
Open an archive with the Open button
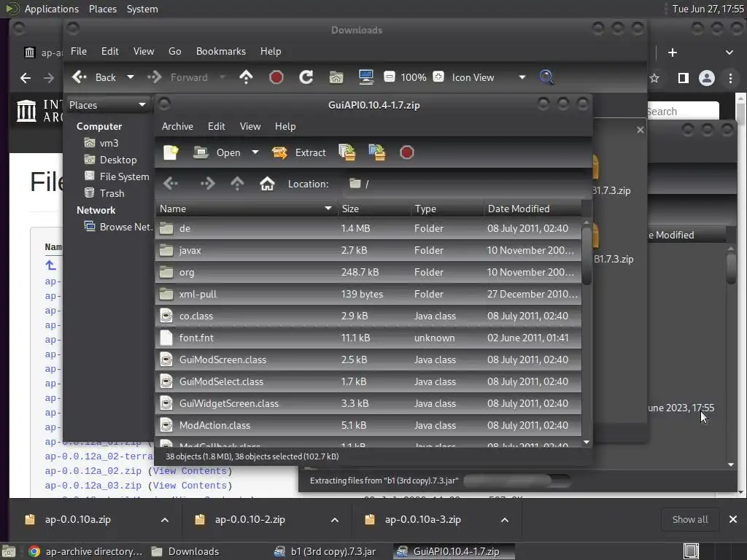217,153
